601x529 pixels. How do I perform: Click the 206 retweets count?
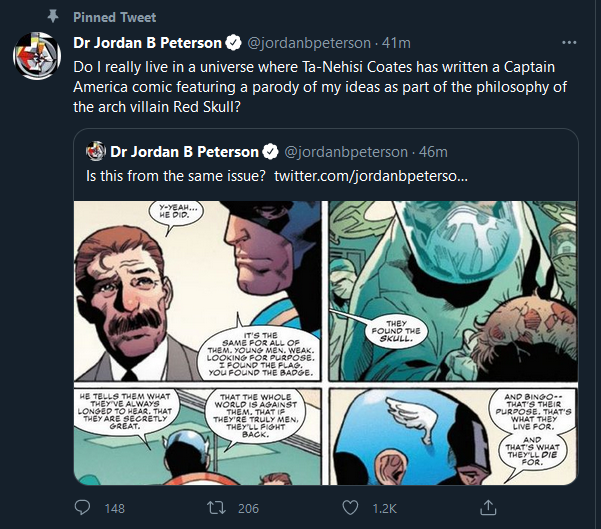[x=248, y=509]
